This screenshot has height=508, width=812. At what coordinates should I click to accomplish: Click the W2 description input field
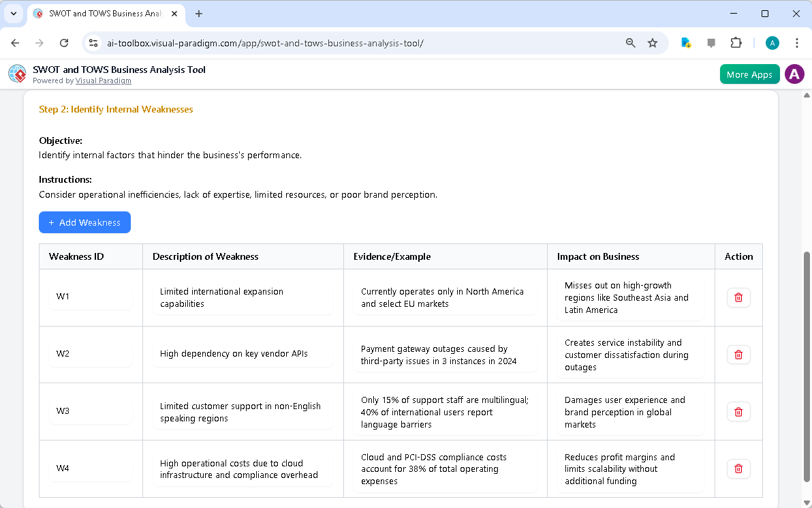coord(243,354)
